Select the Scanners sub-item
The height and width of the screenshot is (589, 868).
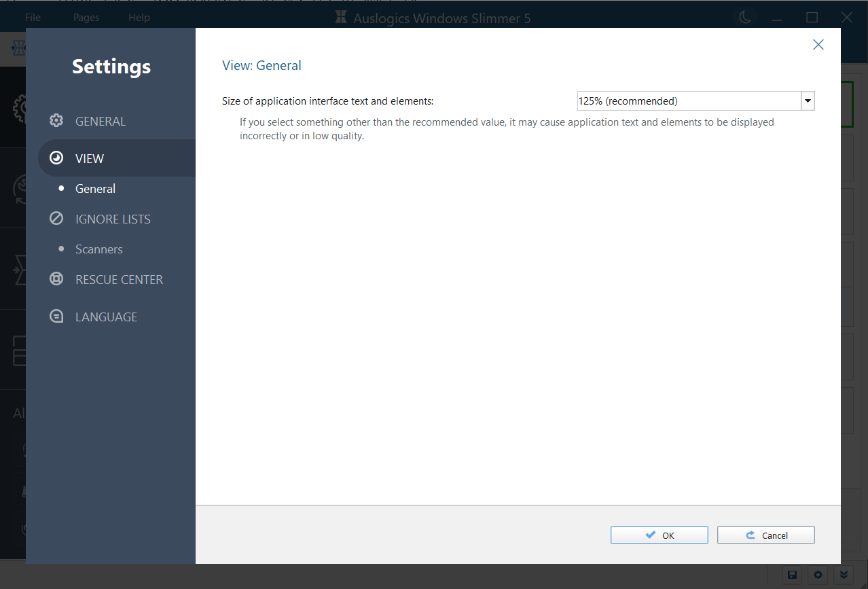(99, 249)
